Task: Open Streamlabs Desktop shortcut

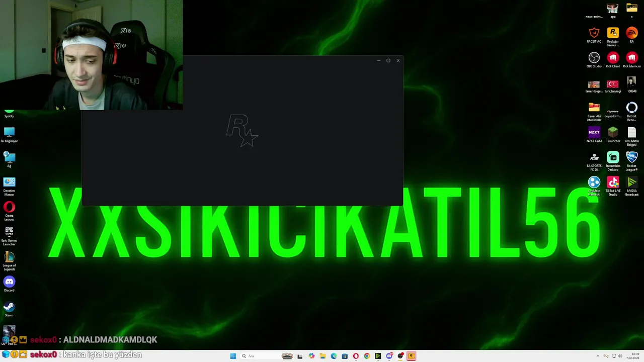Action: pyautogui.click(x=613, y=161)
